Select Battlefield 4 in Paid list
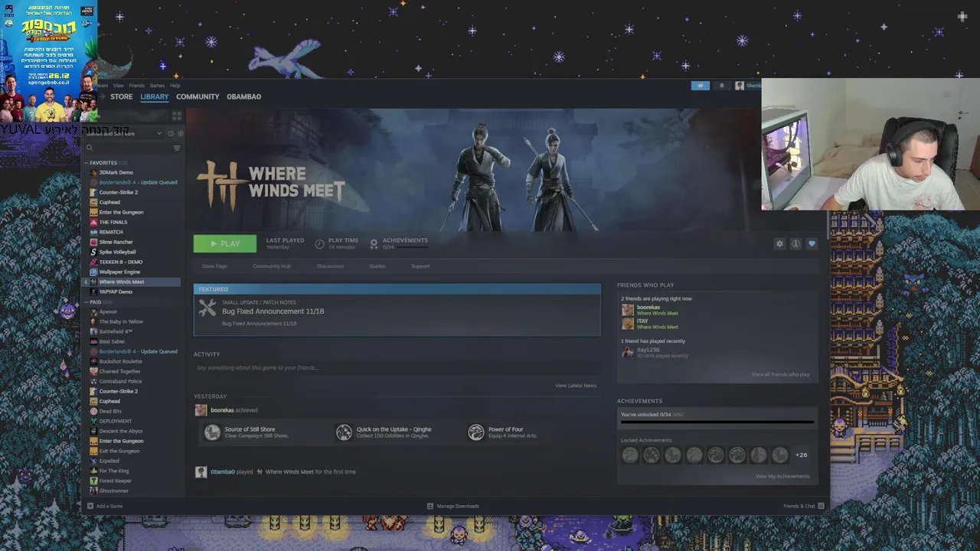Viewport: 980px width, 551px height. pos(116,331)
